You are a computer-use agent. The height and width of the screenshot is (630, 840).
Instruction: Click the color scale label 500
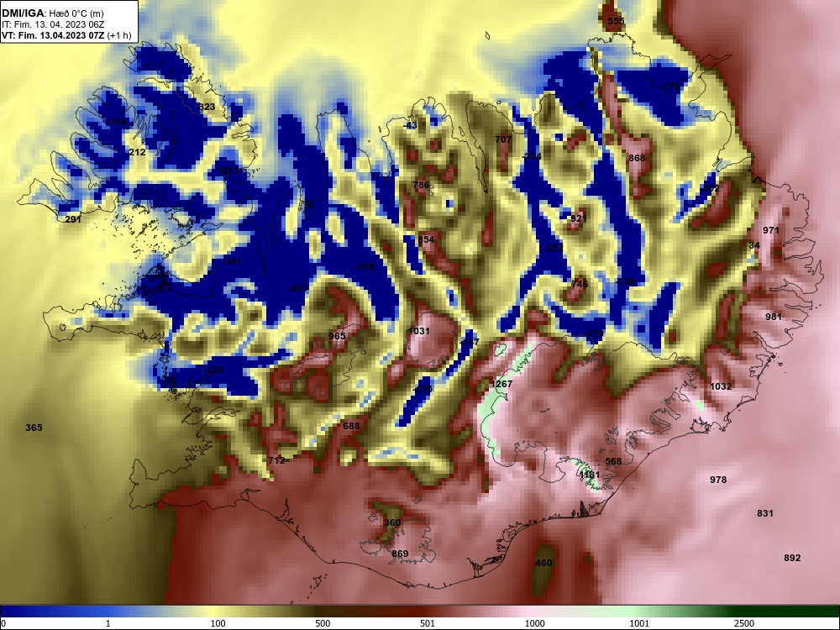pos(323,623)
